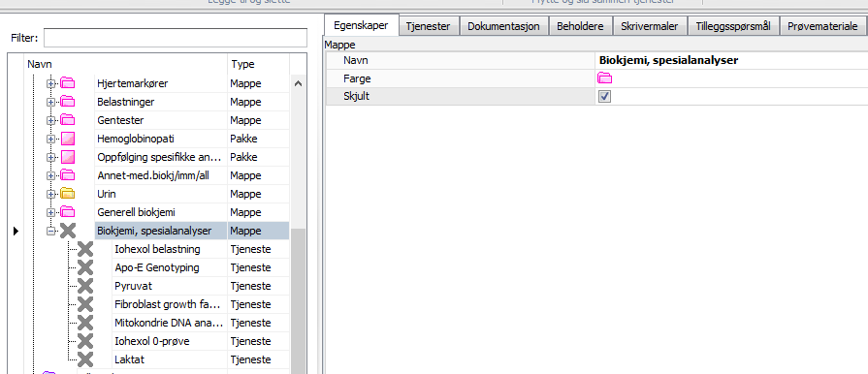Click X icon beside Mitokondrie DNA ana...
The image size is (868, 374).
click(x=85, y=323)
